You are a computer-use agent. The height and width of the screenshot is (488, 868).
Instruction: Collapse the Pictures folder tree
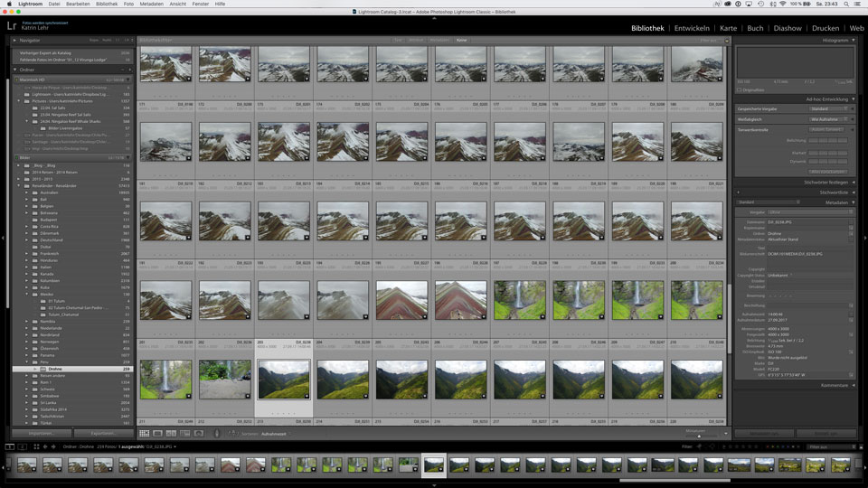tap(19, 101)
